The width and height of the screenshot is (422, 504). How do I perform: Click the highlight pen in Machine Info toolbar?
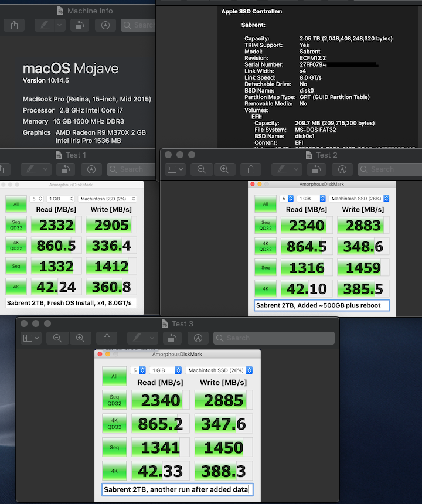point(45,25)
